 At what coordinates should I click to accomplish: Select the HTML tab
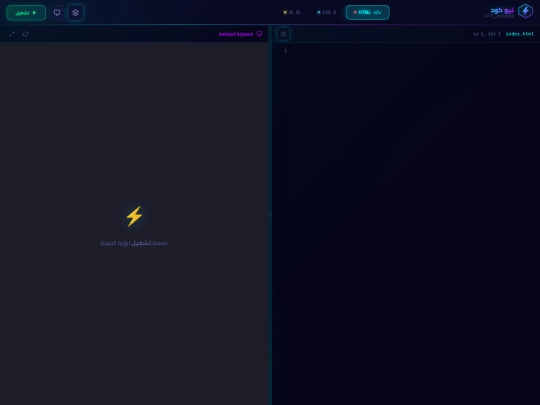[367, 12]
